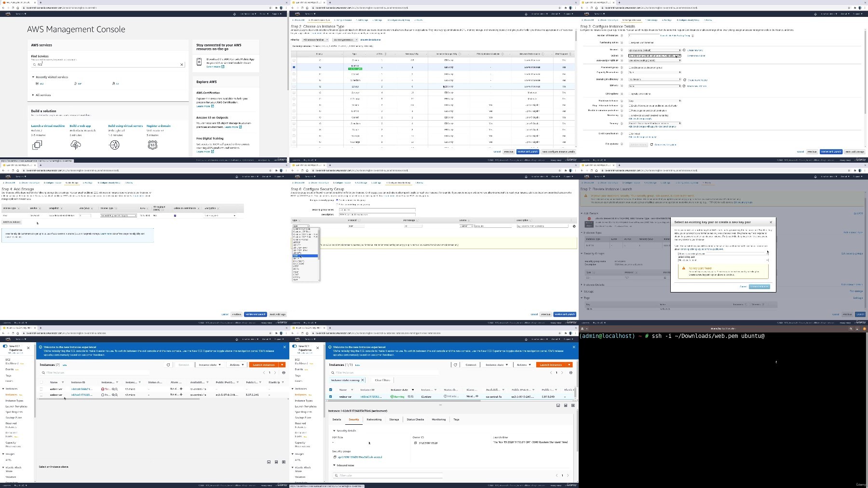Open Actions dropdown in Instances (2) panel
This screenshot has width=868, height=488.
[236, 365]
